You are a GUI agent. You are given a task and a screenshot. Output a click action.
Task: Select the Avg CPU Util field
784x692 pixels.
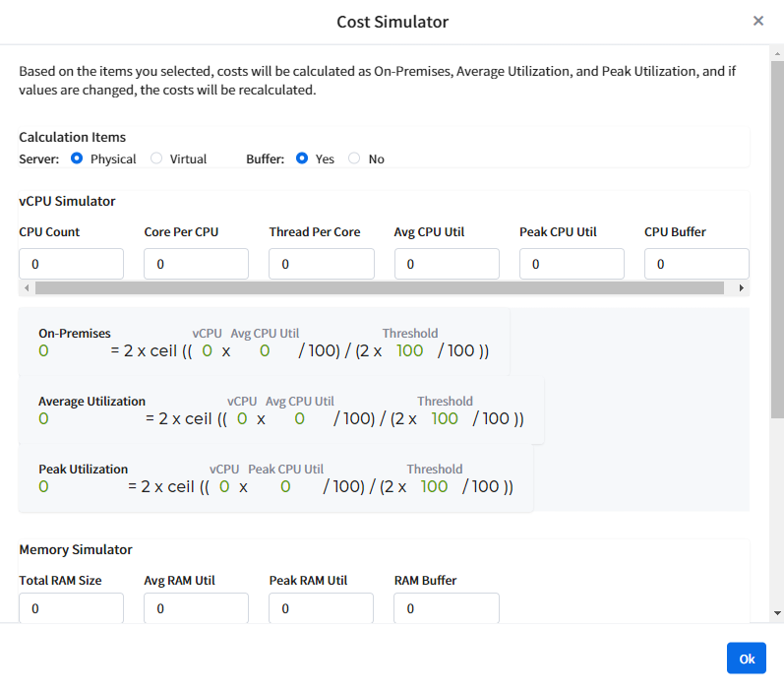tap(447, 264)
